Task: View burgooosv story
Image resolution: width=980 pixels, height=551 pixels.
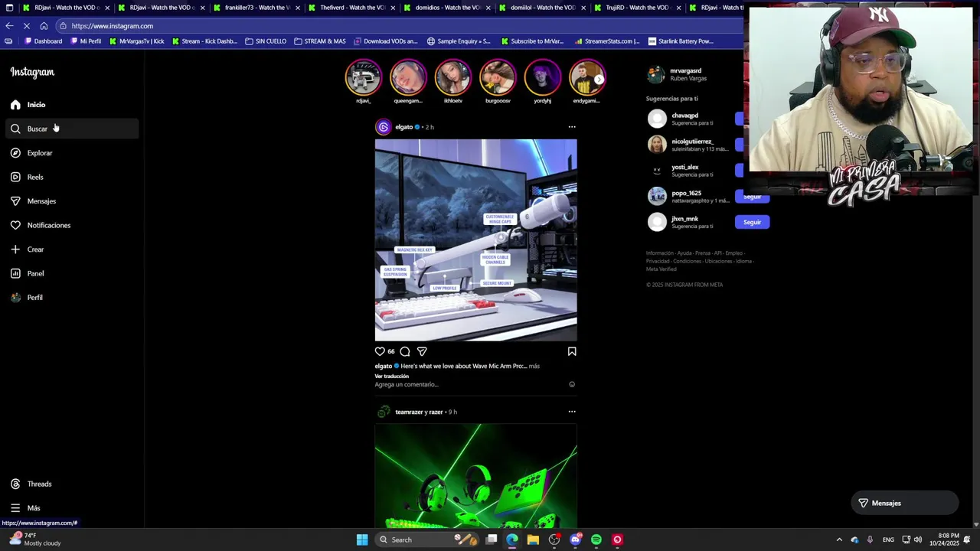Action: pos(498,78)
